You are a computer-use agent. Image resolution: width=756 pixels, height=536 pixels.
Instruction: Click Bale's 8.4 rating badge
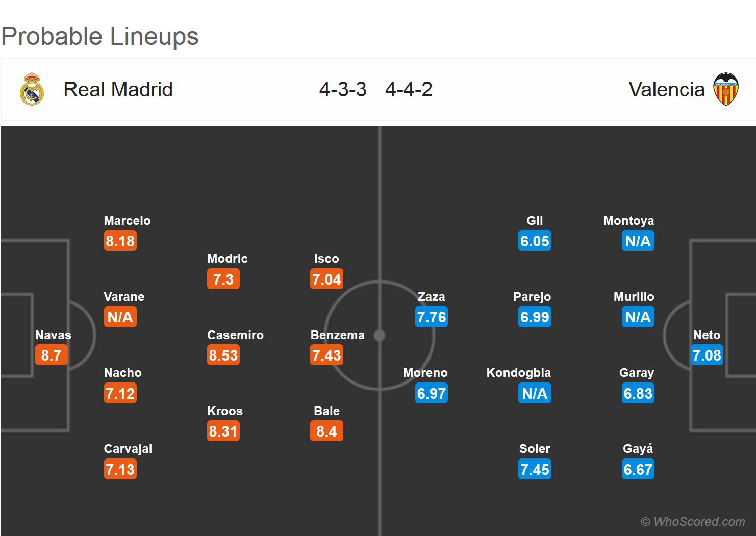click(326, 431)
